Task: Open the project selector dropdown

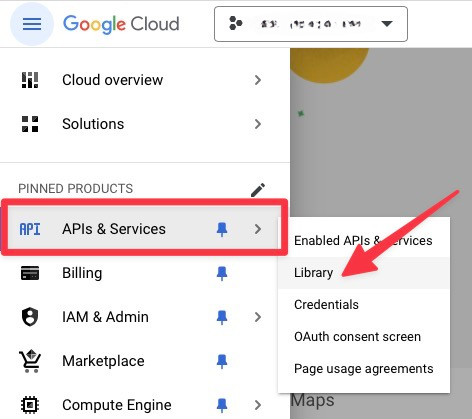Action: (311, 24)
